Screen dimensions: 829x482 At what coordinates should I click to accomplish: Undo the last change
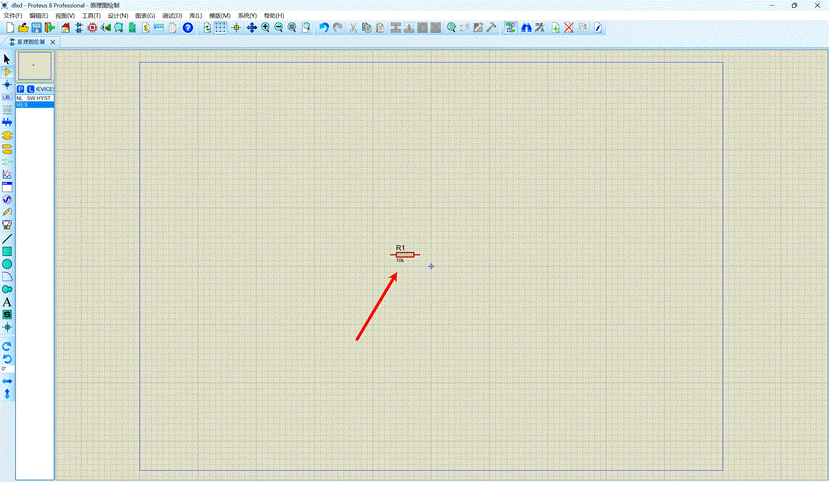pos(324,27)
